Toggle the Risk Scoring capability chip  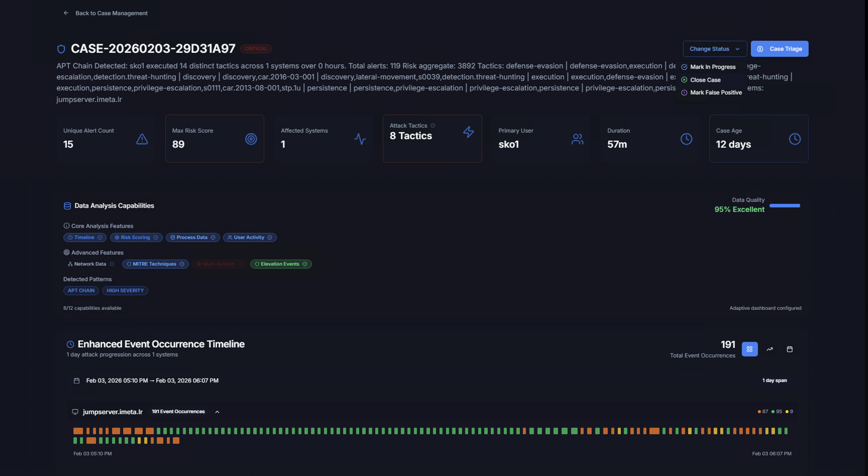point(136,237)
